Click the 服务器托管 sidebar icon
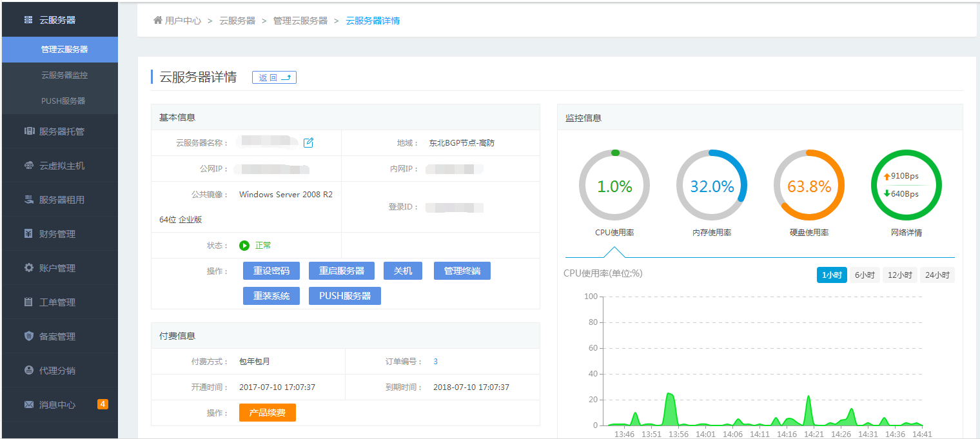Viewport: 980px width, 439px height. (x=29, y=132)
